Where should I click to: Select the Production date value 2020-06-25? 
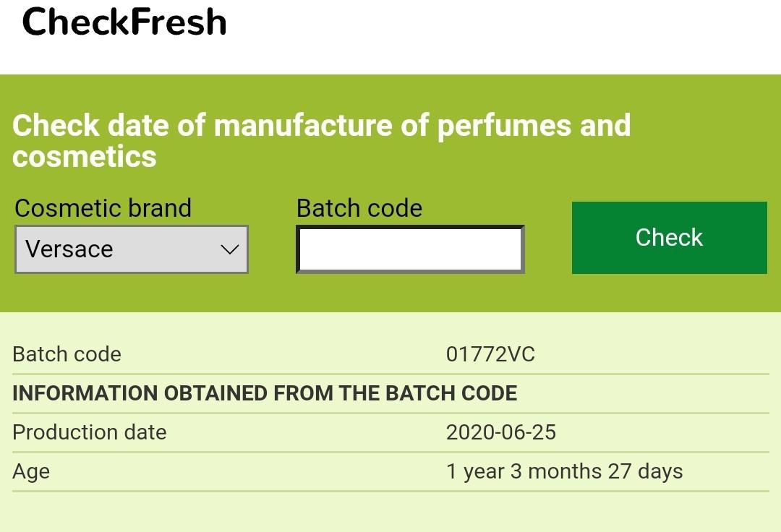[501, 432]
